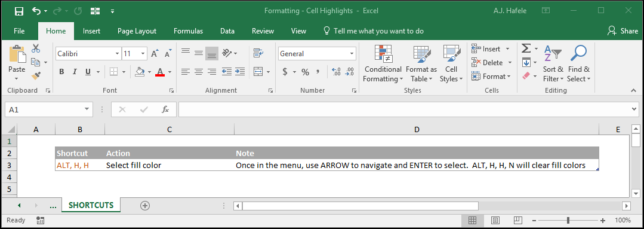Screen dimensions: 644x229
Task: Click the Copy icon in Clipboard group
Action: pos(36,62)
